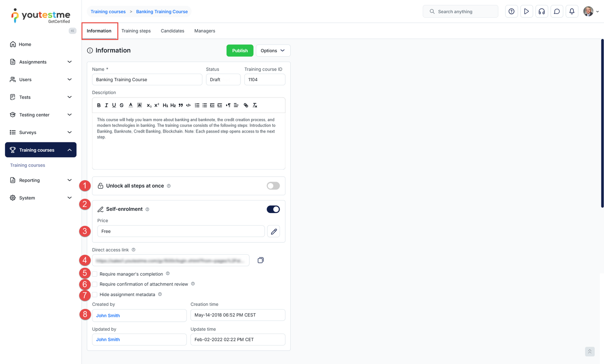Collapse the sidebar with double-chevron icon
This screenshot has height=364, width=604.
pos(72,31)
